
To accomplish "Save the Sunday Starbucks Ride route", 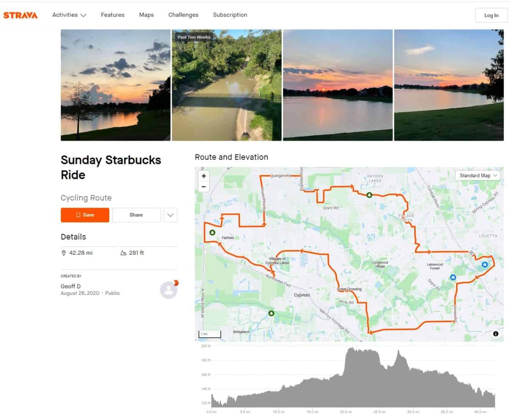I will point(85,215).
